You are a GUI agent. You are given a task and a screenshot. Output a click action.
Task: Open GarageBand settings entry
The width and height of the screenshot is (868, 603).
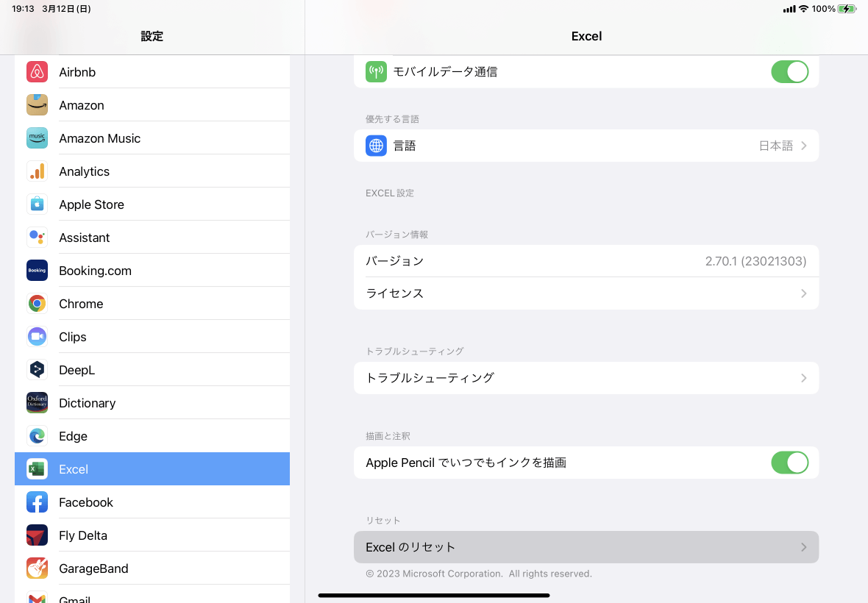(152, 568)
